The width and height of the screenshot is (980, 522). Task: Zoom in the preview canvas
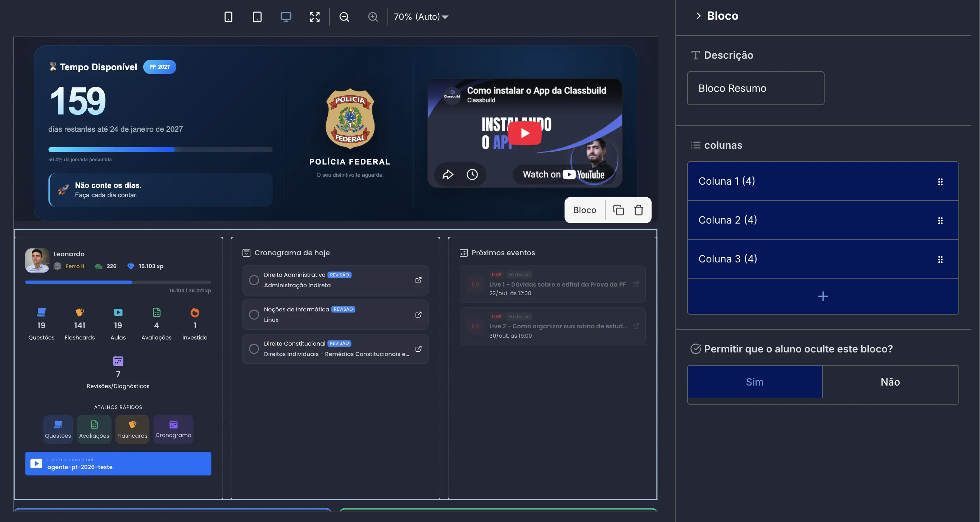[x=373, y=17]
